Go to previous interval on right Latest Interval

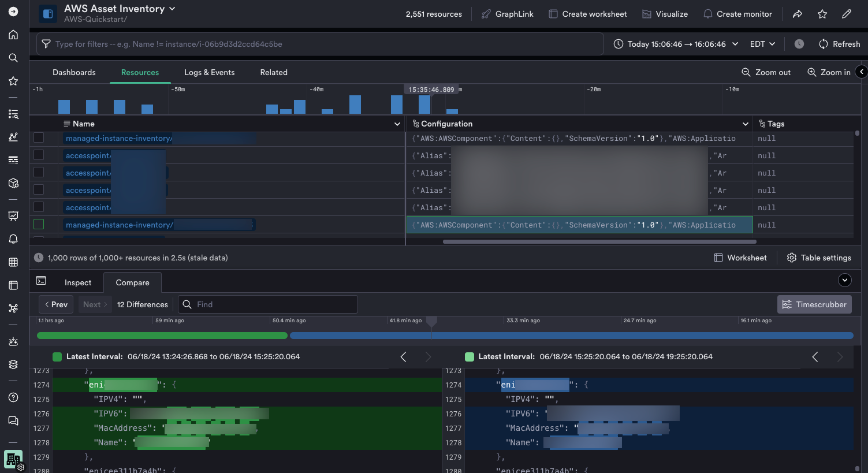click(815, 357)
